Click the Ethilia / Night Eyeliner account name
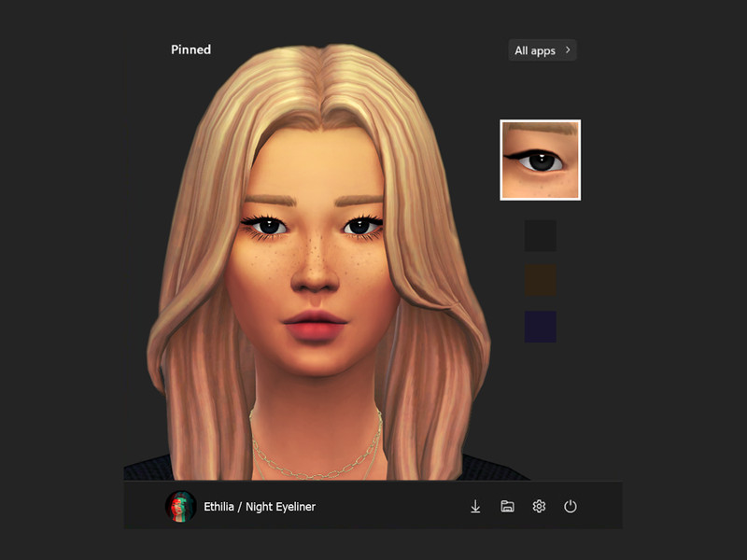Screen dimensions: 747x560 [260, 507]
